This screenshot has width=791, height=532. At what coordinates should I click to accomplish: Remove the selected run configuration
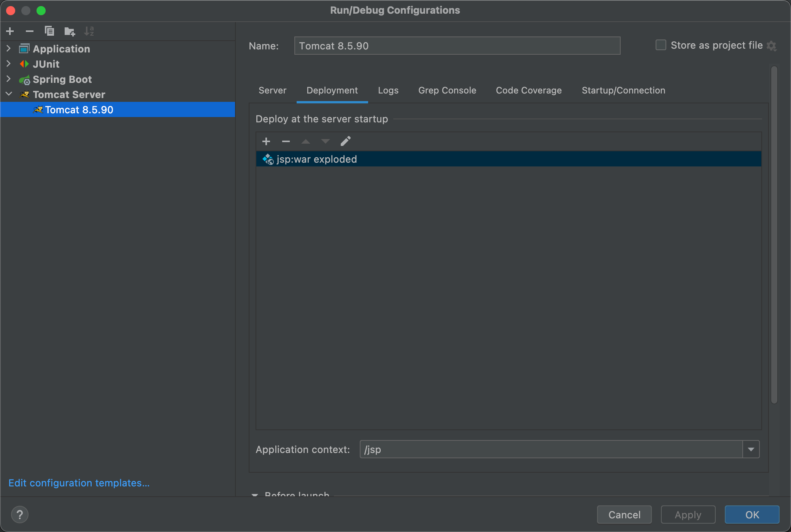pyautogui.click(x=30, y=31)
